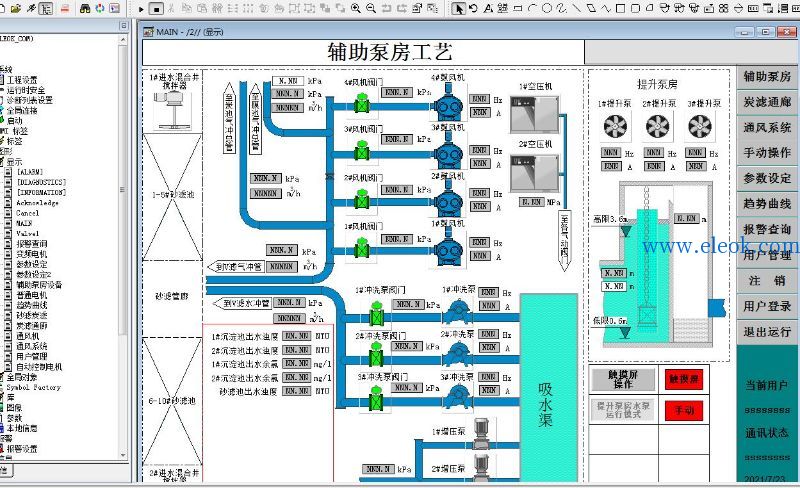This screenshot has height=488, width=800.
Task: Click the stop edit-mode button
Action: [x=157, y=9]
